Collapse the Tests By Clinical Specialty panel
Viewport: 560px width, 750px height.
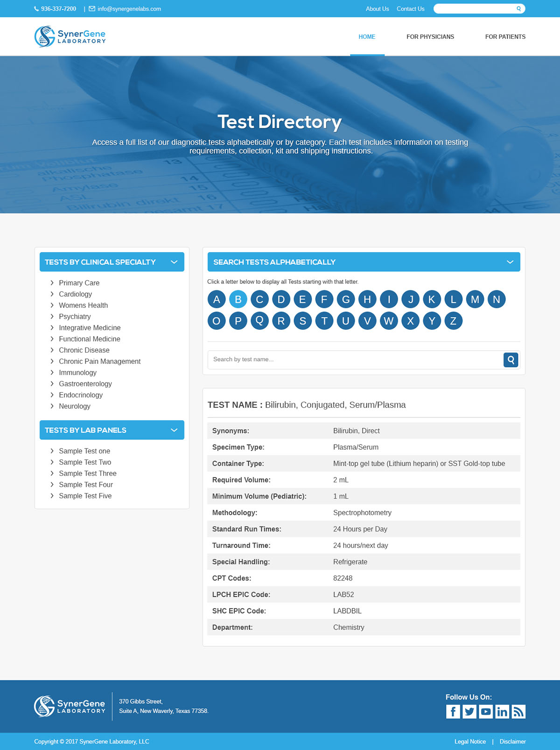(174, 262)
